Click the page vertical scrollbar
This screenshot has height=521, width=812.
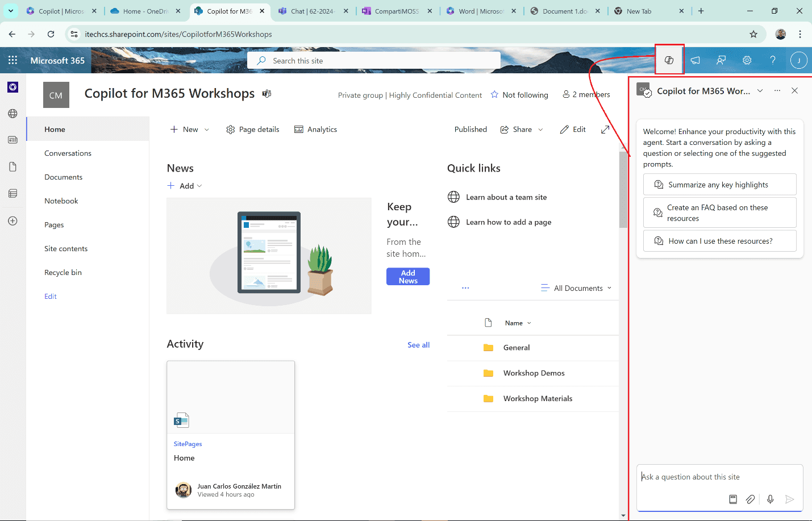coord(623,190)
